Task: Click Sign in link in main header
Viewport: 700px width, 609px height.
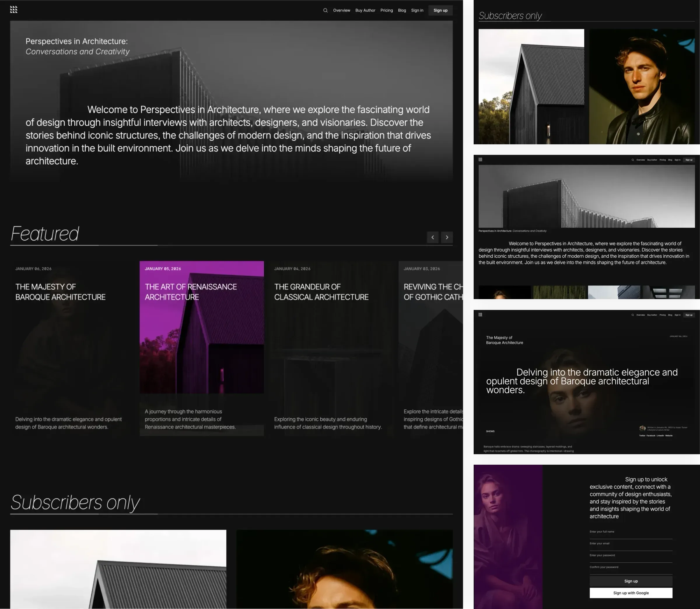Action: pos(417,10)
